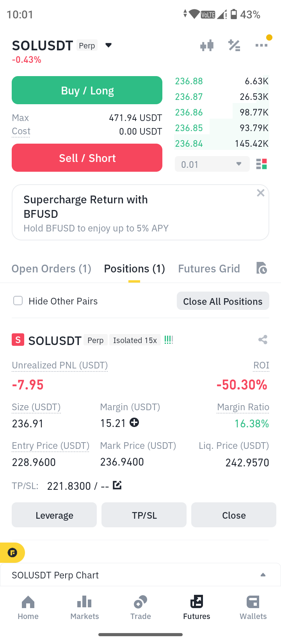Check the Hide Other Pairs box
Image resolution: width=281 pixels, height=644 pixels.
[18, 301]
